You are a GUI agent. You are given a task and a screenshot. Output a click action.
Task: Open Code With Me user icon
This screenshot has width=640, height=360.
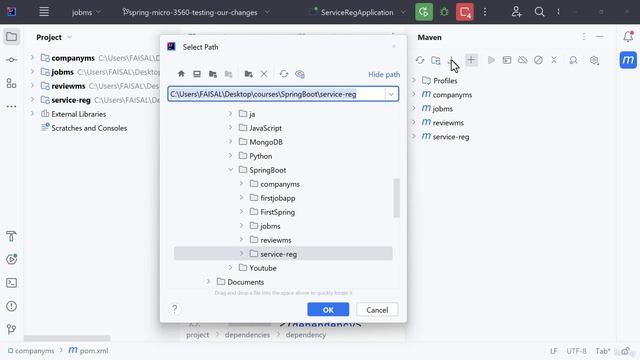pos(516,12)
